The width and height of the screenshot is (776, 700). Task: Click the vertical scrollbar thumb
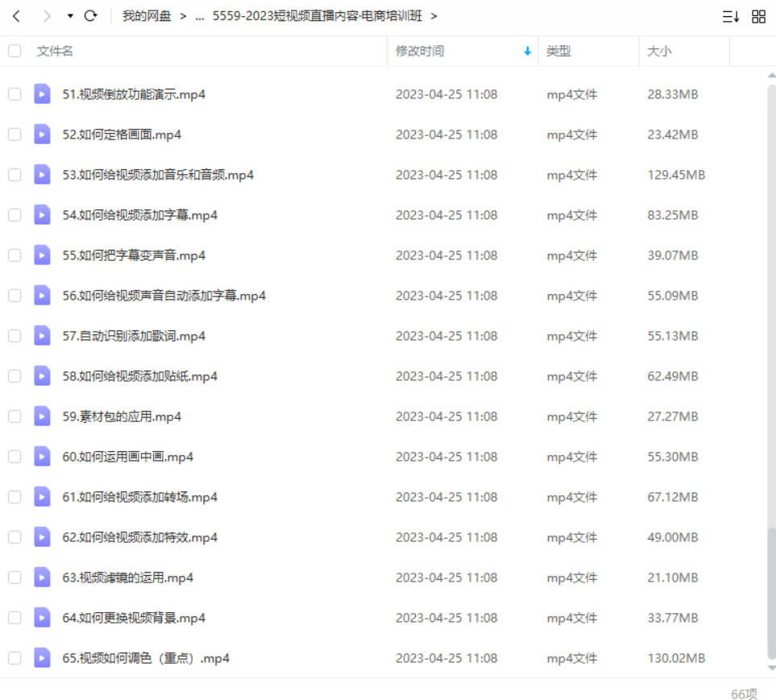point(771,594)
